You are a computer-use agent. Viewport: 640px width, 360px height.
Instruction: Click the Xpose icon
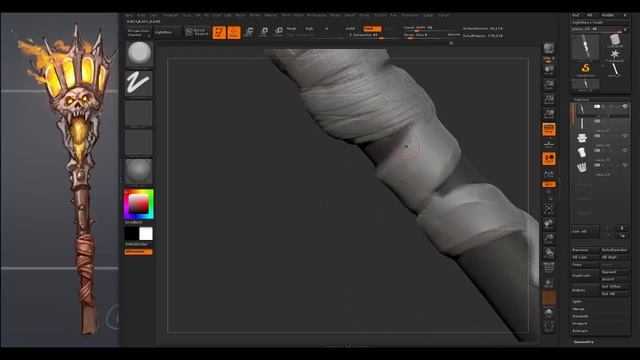click(x=549, y=327)
